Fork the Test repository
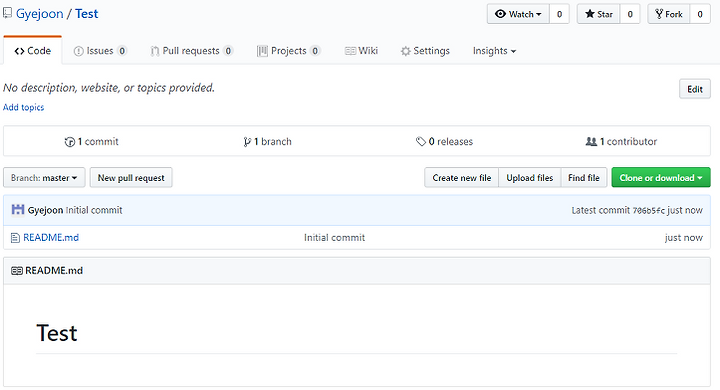The image size is (720, 390). (x=669, y=14)
